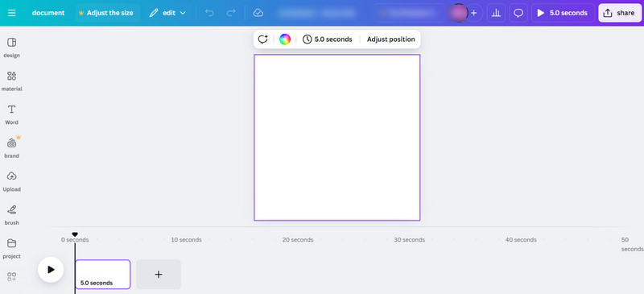Image resolution: width=644 pixels, height=294 pixels.
Task: Play presentation from 5.0 seconds button
Action: [x=563, y=13]
